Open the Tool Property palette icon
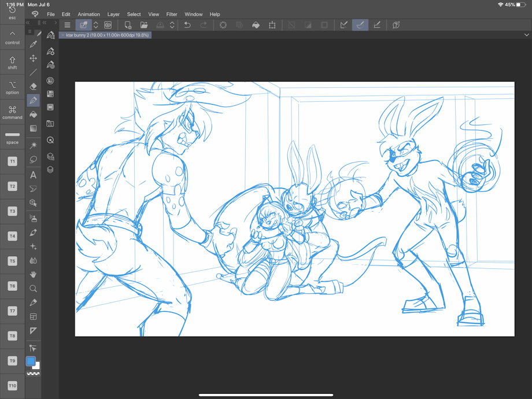 [x=50, y=51]
